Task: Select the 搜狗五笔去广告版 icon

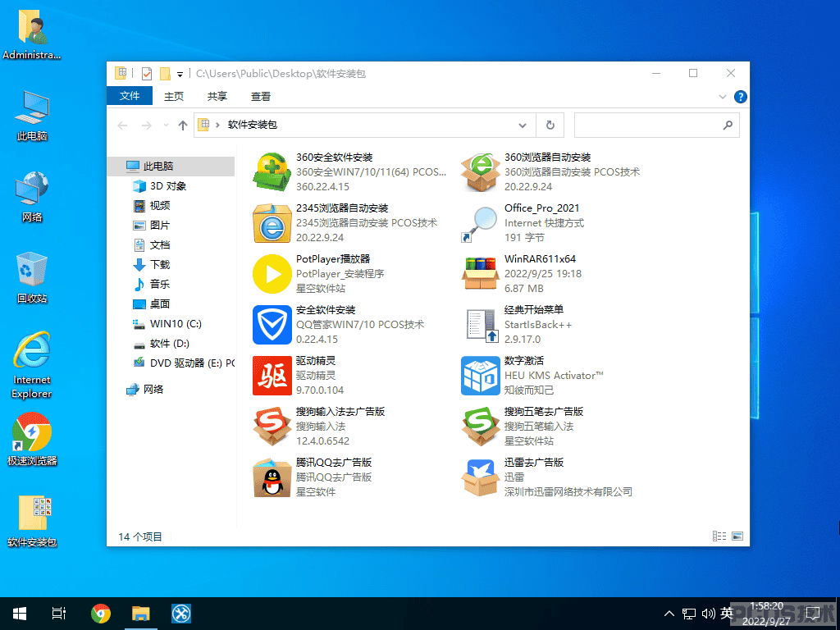Action: [x=481, y=427]
